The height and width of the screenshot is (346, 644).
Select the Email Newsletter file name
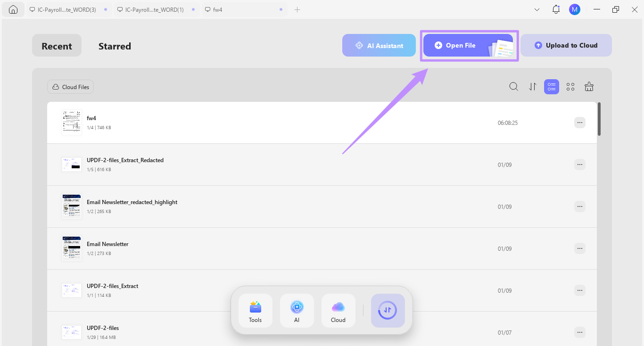107,244
